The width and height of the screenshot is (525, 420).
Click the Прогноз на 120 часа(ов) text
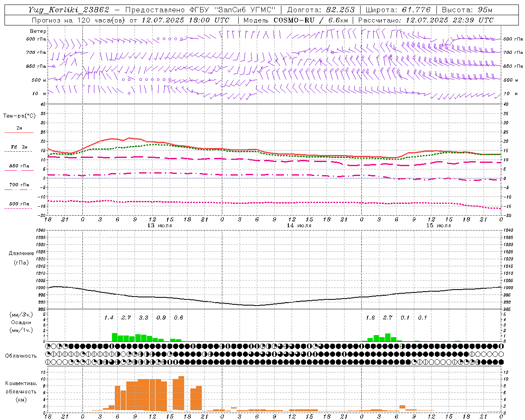point(79,20)
